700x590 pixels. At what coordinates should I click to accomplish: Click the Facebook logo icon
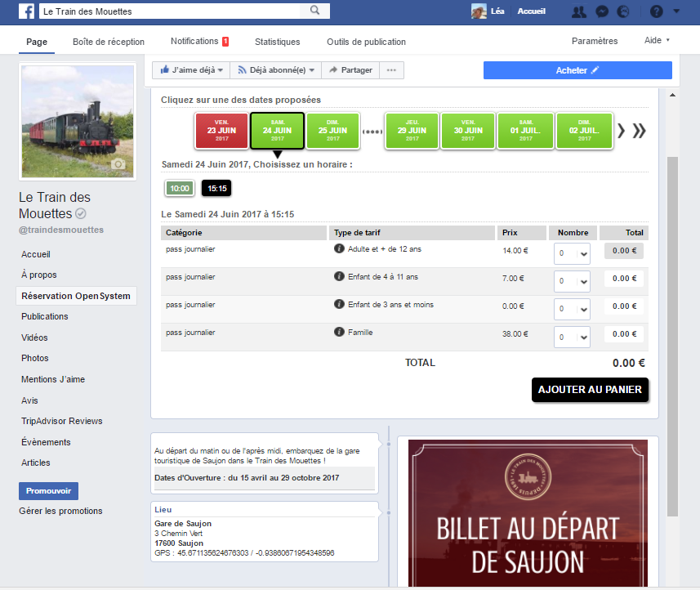[26, 11]
